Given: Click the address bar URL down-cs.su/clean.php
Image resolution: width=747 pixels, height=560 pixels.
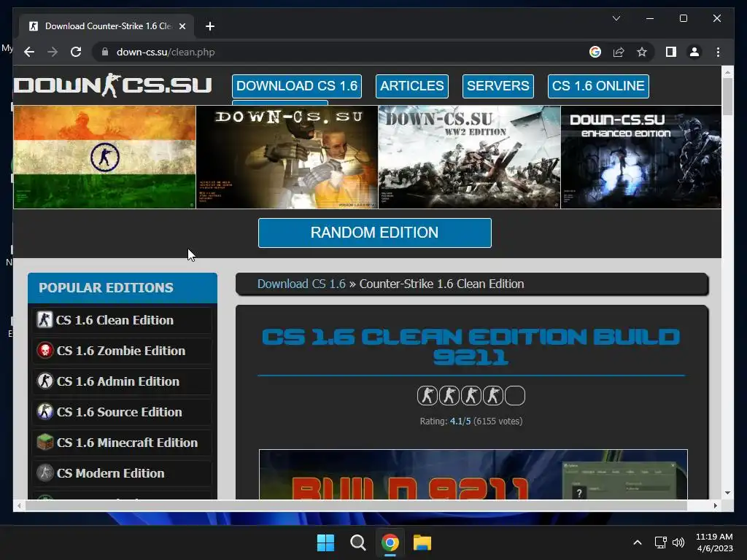Looking at the screenshot, I should point(166,52).
